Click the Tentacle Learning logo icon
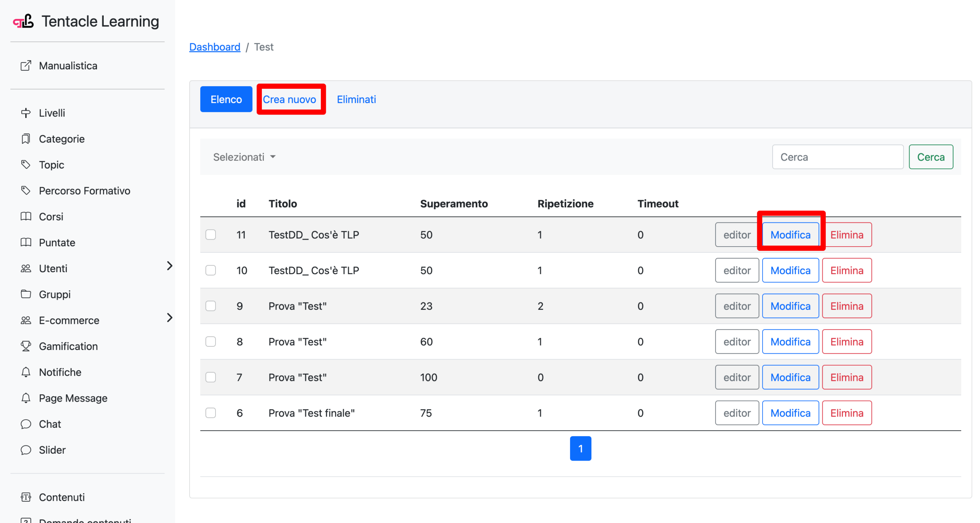Screen dimensions: 980x523 pos(23,21)
